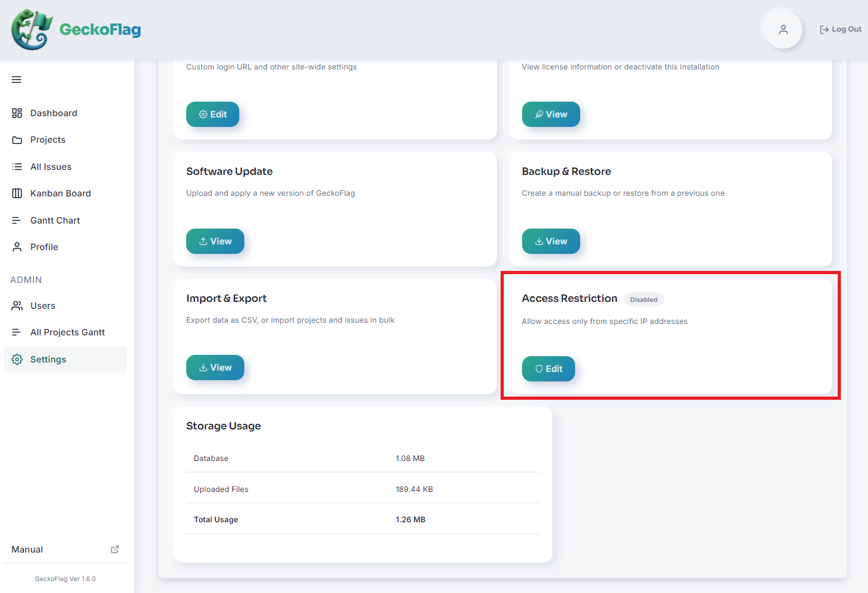Click the Total Usage value 1.26 MB
Viewport: 868px width, 593px height.
coord(410,520)
